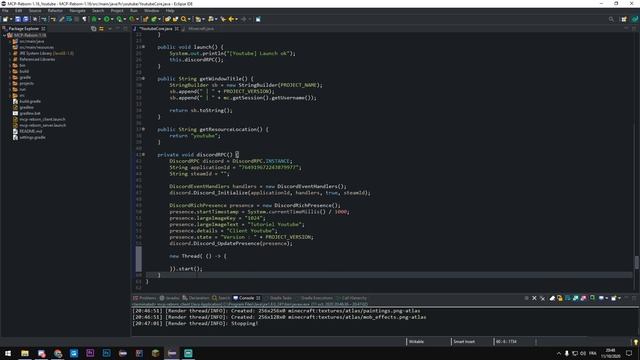This screenshot has width=640, height=360.
Task: Click the New file toolbar icon
Action: point(5,19)
